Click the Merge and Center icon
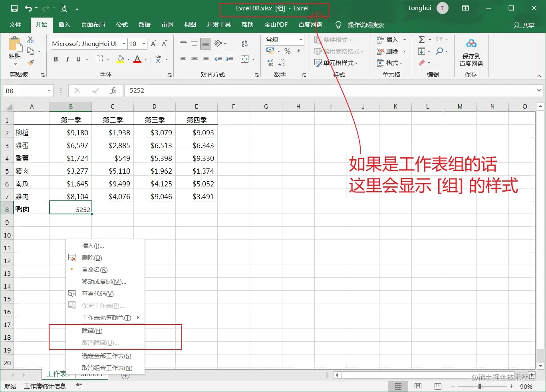This screenshot has height=392, width=546. pyautogui.click(x=245, y=59)
